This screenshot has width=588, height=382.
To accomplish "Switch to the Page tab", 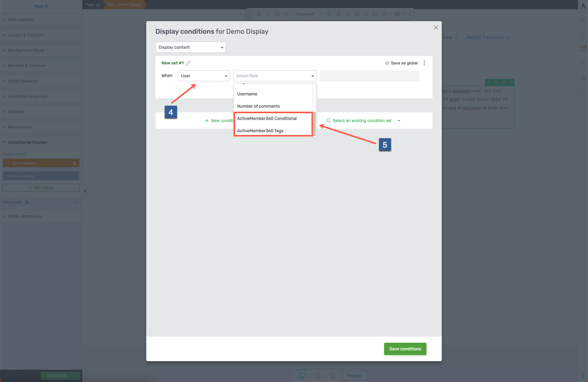I will pos(89,5).
